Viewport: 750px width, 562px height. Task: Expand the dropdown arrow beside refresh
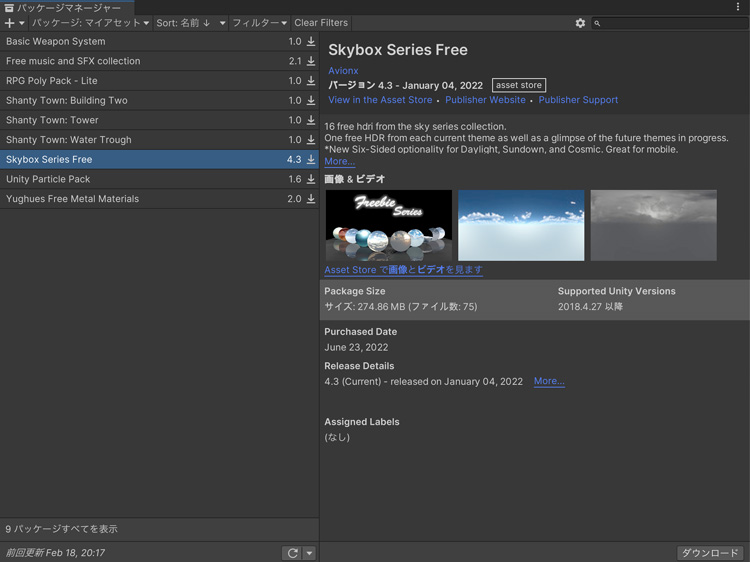click(x=309, y=553)
